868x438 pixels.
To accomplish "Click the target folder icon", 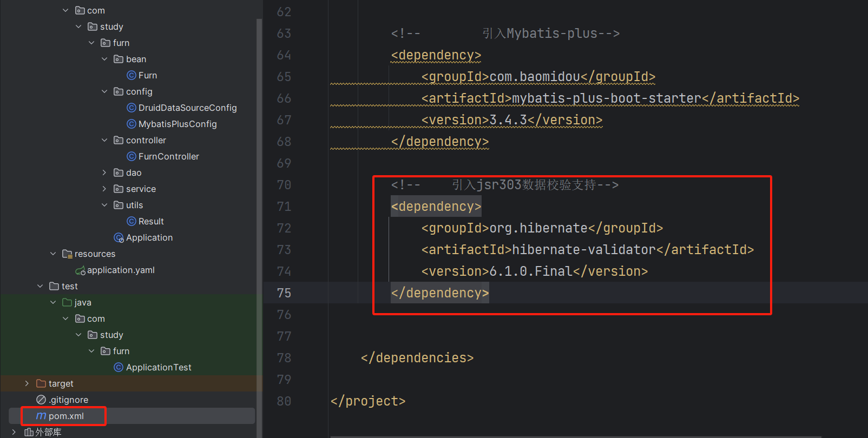I will 41,383.
